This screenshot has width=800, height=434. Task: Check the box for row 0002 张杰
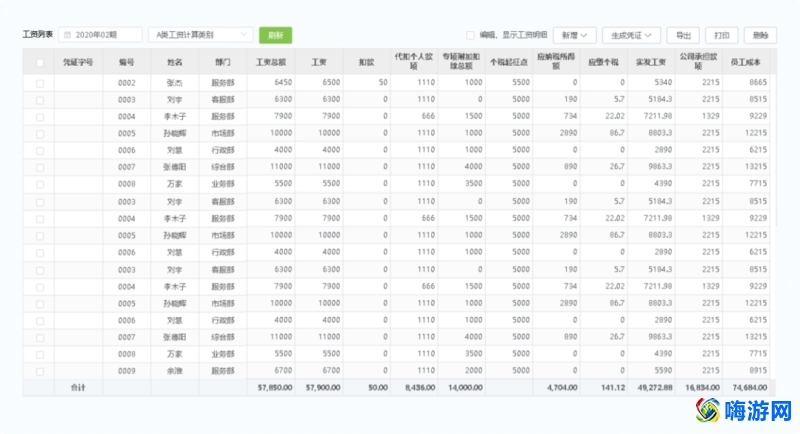(x=40, y=83)
